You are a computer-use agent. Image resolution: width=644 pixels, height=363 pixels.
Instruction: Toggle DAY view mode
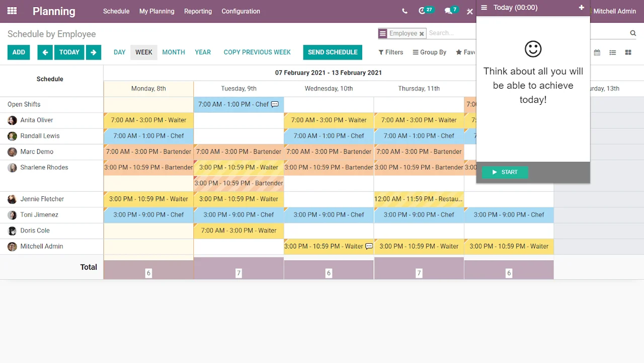point(119,52)
